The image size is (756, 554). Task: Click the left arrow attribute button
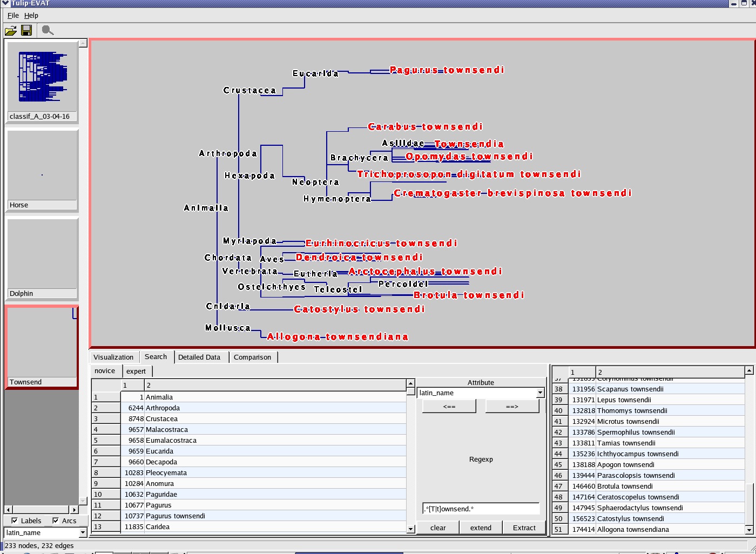(x=449, y=407)
